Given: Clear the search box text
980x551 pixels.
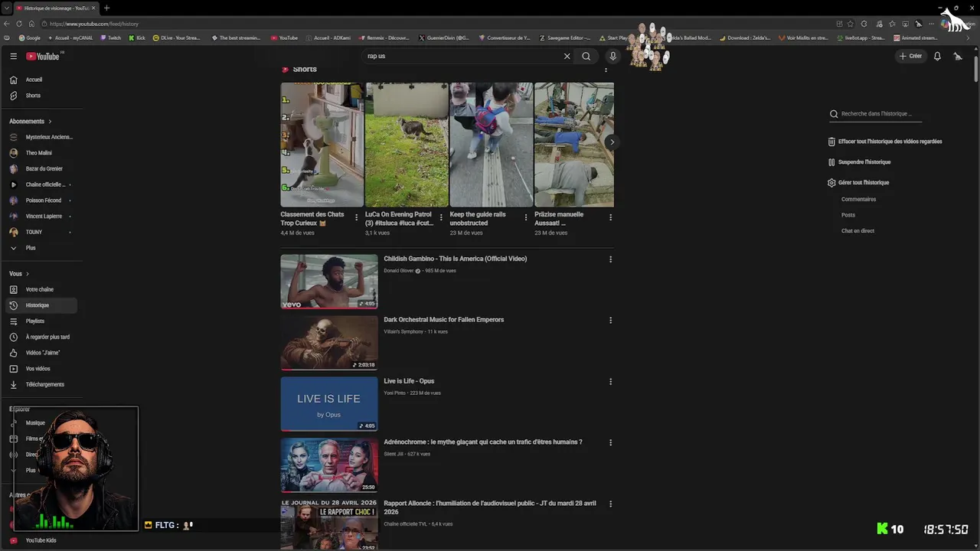Looking at the screenshot, I should click(567, 56).
